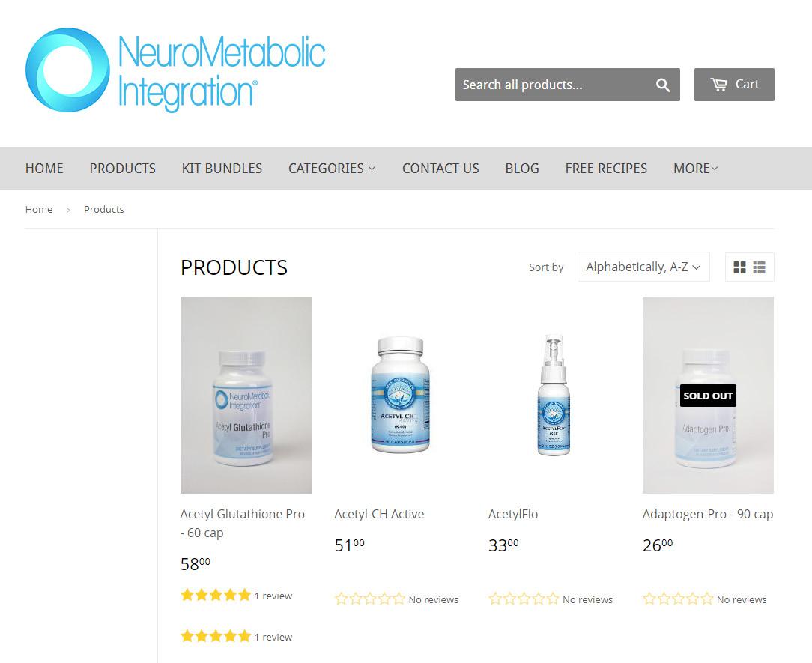Expand the CATEGORIES menu
Image resolution: width=812 pixels, height=663 pixels.
[x=332, y=169]
